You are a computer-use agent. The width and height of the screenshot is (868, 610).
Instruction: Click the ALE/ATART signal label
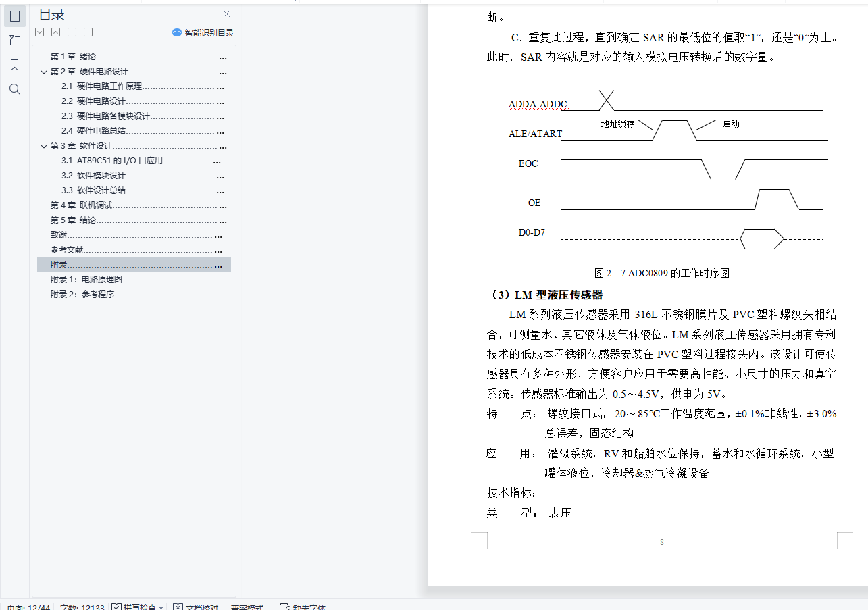pos(535,134)
